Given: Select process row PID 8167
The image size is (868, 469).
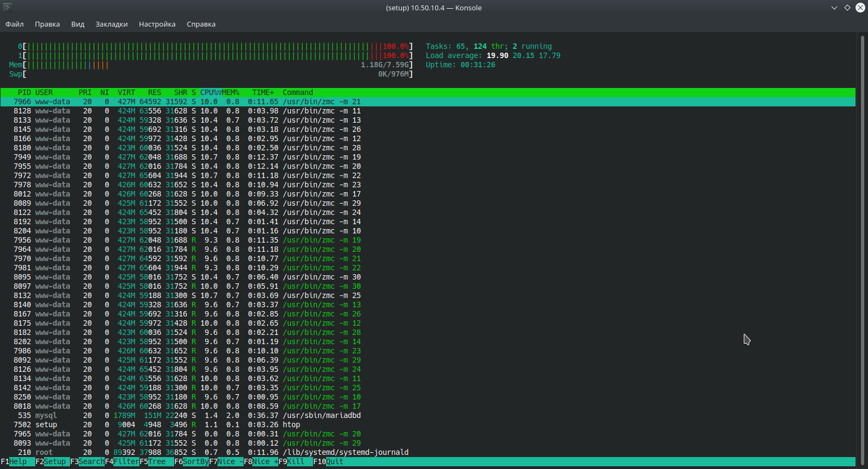Looking at the screenshot, I should (x=428, y=314).
